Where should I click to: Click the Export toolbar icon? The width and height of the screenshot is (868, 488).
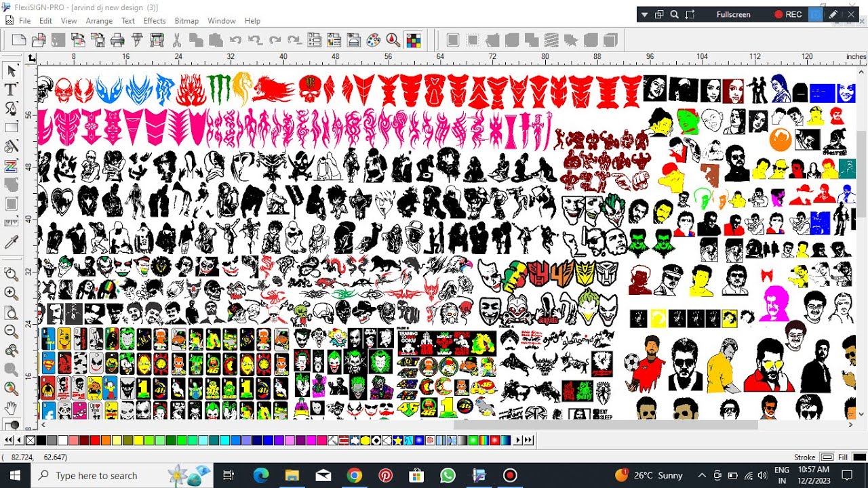99,41
